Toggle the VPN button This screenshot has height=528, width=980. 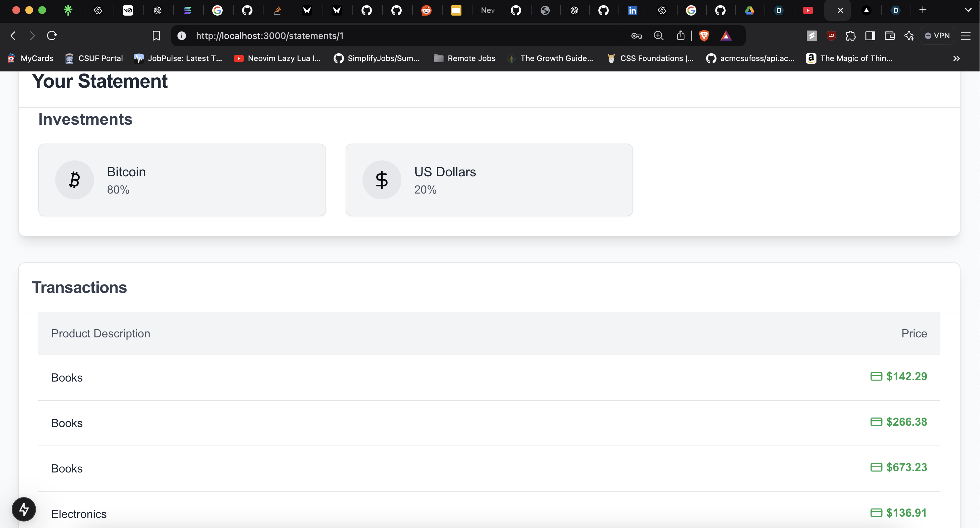pyautogui.click(x=937, y=36)
